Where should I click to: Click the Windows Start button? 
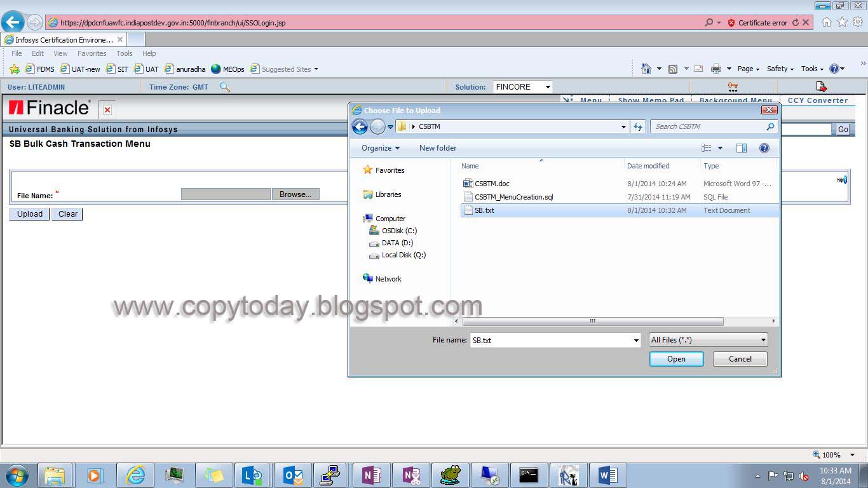pyautogui.click(x=17, y=475)
